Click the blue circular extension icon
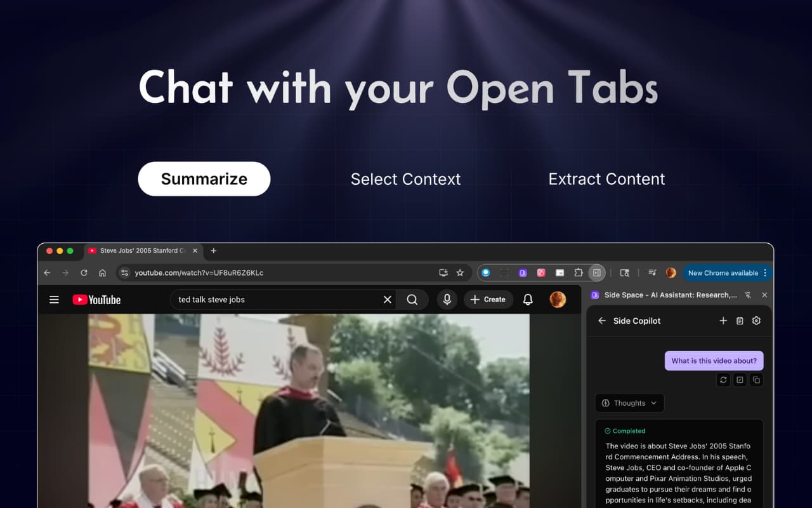 pos(486,273)
